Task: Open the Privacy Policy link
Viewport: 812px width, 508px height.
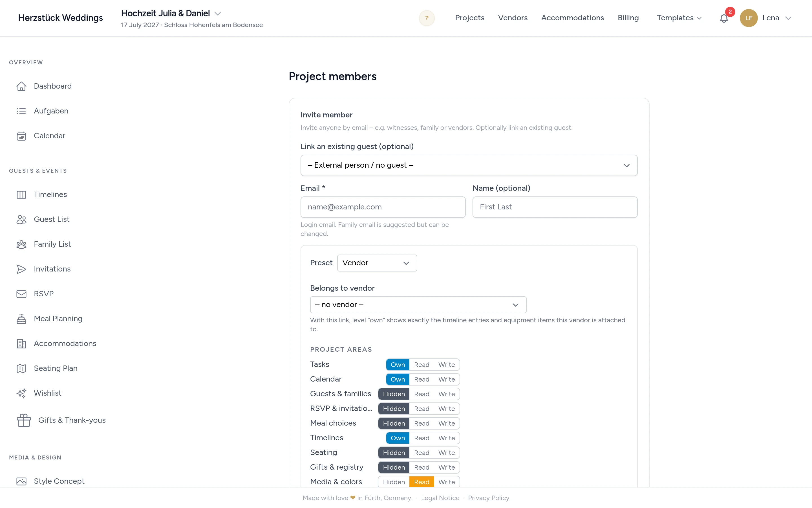Action: 488,498
